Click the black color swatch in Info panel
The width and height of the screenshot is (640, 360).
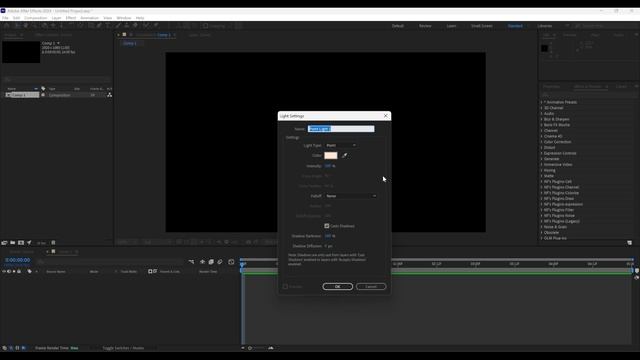tap(544, 48)
